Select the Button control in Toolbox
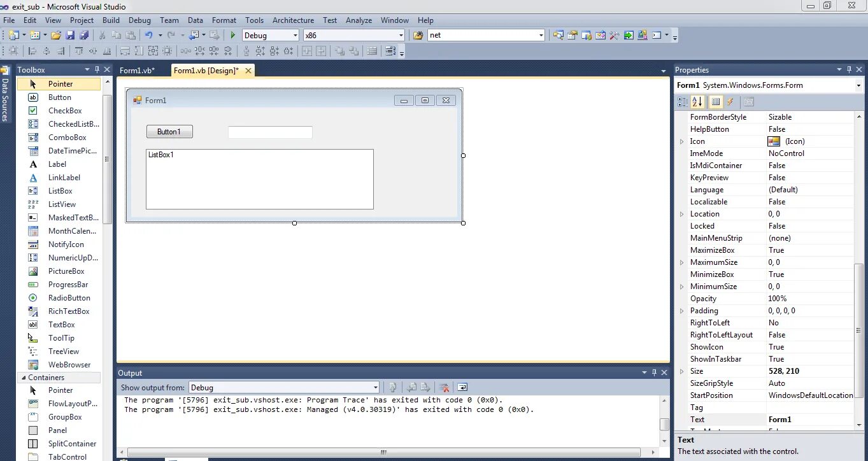This screenshot has height=461, width=868. coord(59,97)
